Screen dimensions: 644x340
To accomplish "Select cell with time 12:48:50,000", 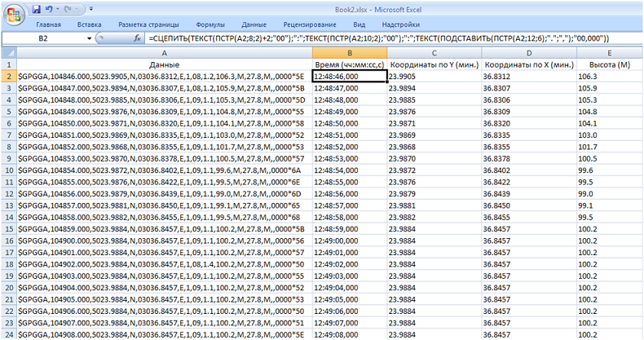I will [x=350, y=123].
